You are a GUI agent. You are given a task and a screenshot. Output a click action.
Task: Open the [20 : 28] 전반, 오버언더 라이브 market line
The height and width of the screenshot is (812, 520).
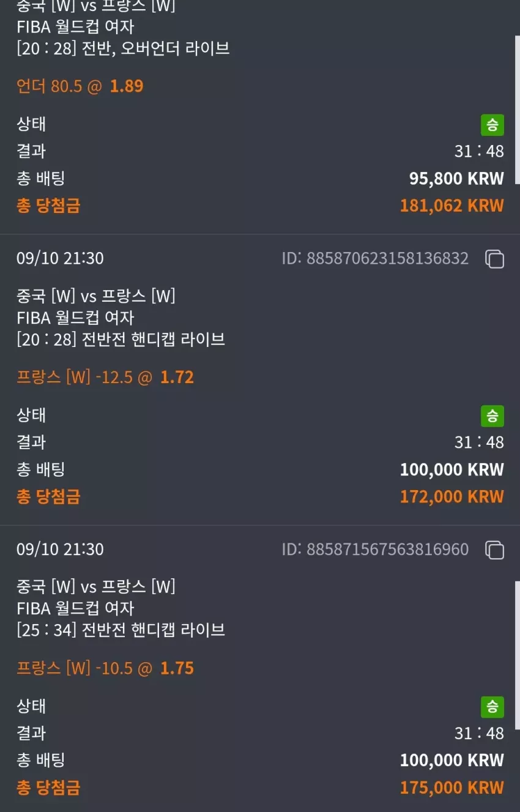coord(124,48)
